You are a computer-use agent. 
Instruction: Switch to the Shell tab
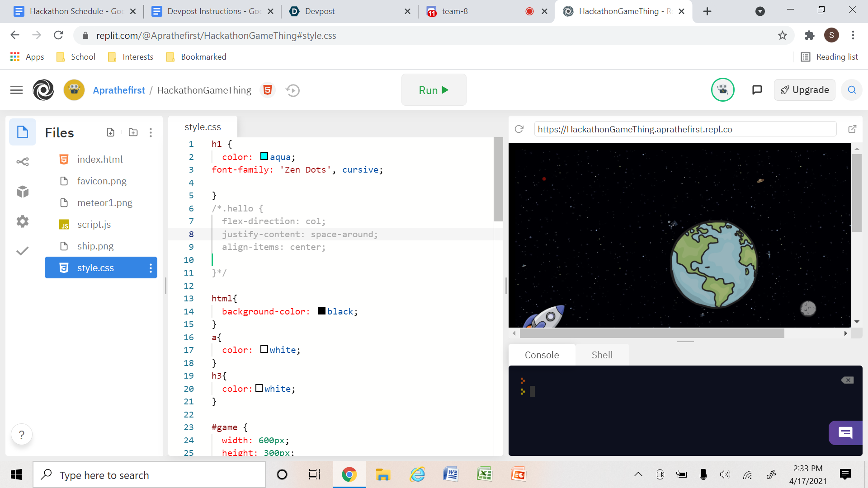point(602,355)
